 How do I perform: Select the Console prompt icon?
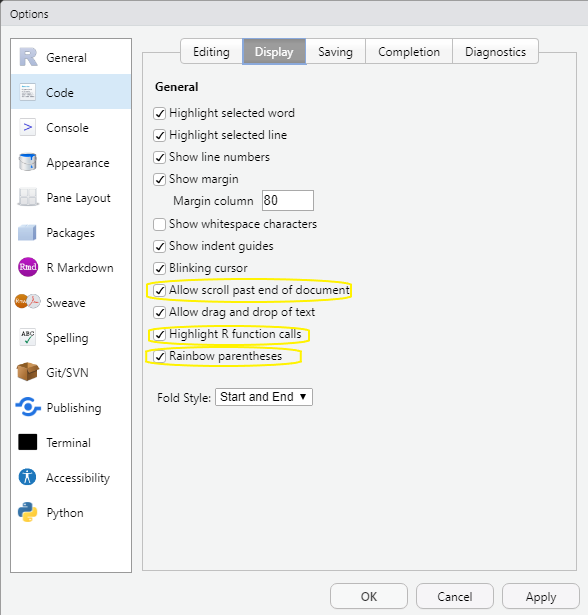[27, 127]
